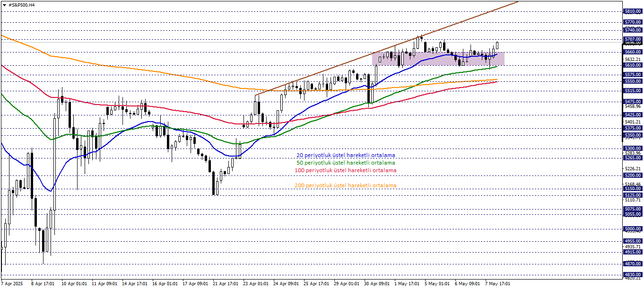Viewport: 644px width, 289px height.
Task: Select the purple consolidation rectangle on the chart
Action: pyautogui.click(x=438, y=59)
